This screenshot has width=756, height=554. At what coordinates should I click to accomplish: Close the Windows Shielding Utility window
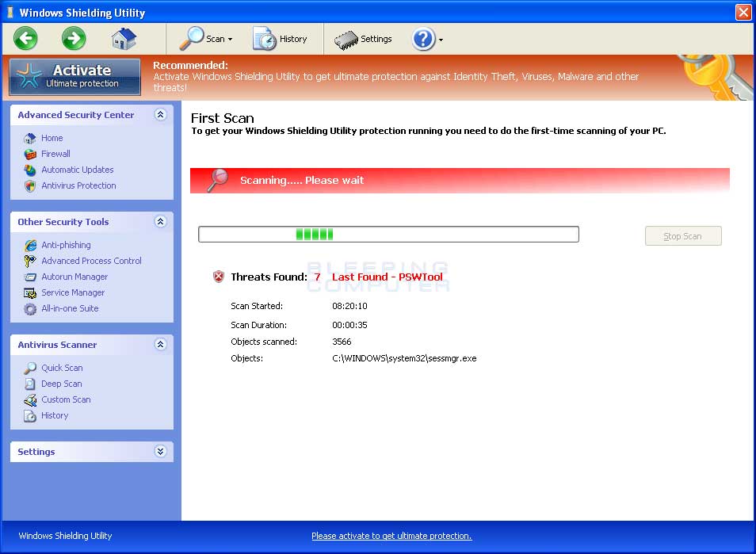click(743, 12)
